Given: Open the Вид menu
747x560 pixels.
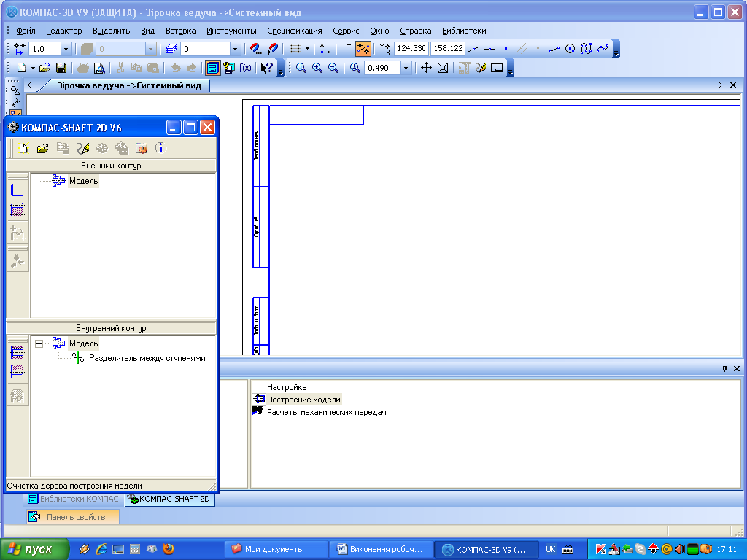Looking at the screenshot, I should [x=147, y=31].
